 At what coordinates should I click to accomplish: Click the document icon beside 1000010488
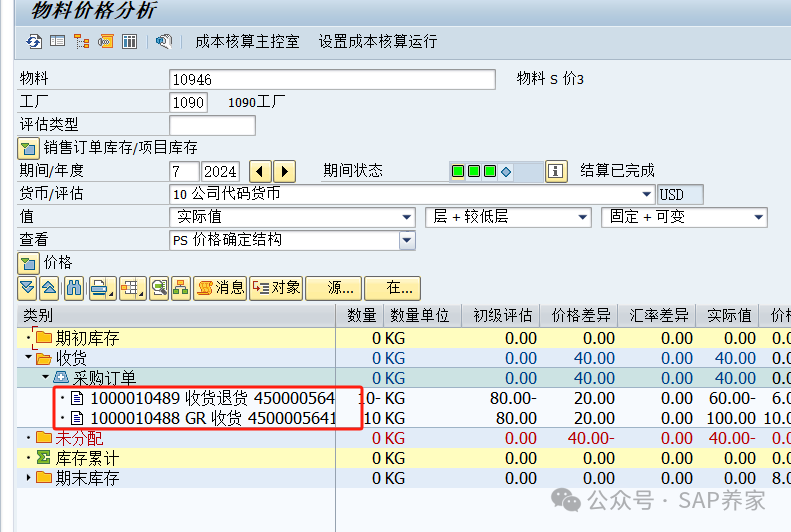coord(76,418)
